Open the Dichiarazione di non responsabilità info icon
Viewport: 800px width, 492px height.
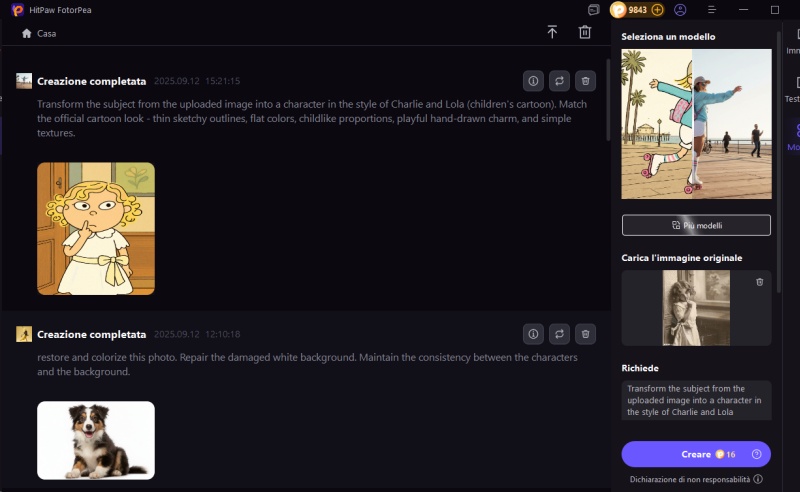click(x=758, y=479)
